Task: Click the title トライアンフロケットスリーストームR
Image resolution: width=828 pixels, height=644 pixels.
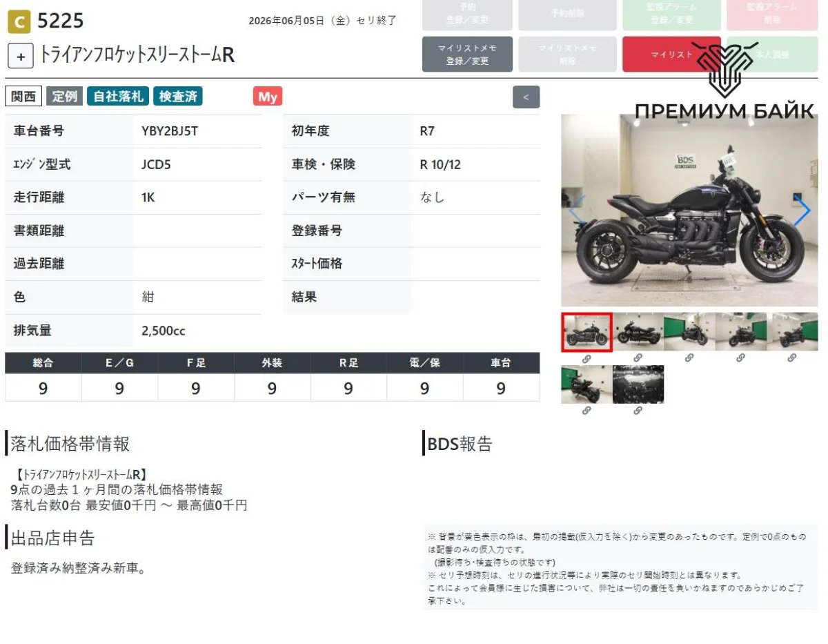Action: tap(138, 55)
